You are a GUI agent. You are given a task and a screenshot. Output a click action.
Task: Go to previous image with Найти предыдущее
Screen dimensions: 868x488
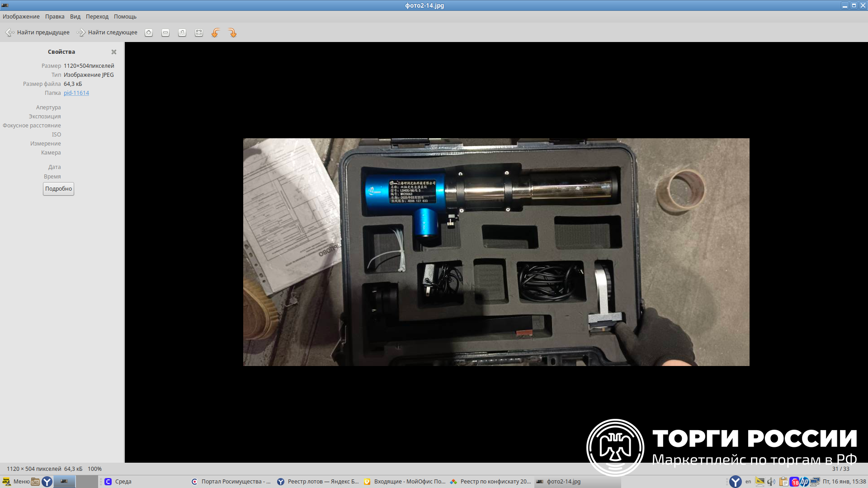pyautogui.click(x=38, y=33)
